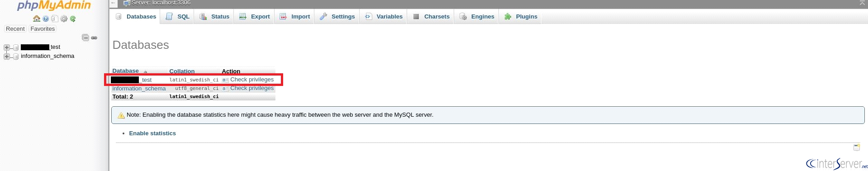This screenshot has width=868, height=171.
Task: Select information_schema in navigation tree
Action: tap(47, 56)
